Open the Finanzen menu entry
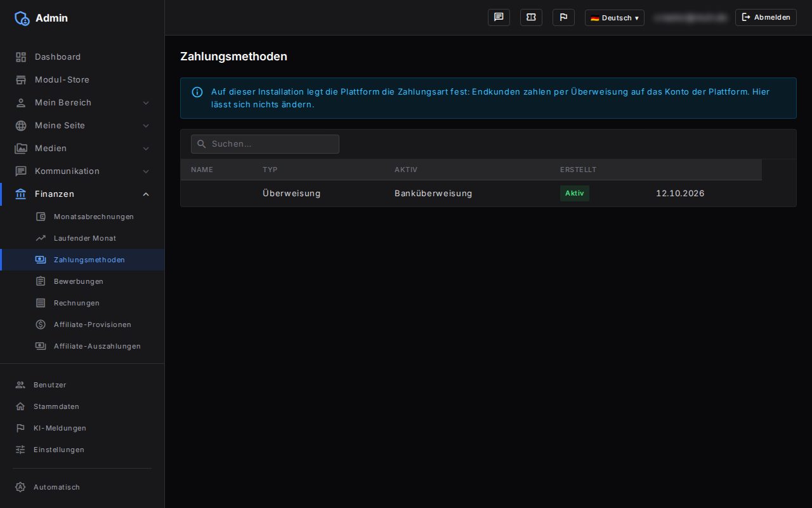This screenshot has height=508, width=812. tap(82, 194)
